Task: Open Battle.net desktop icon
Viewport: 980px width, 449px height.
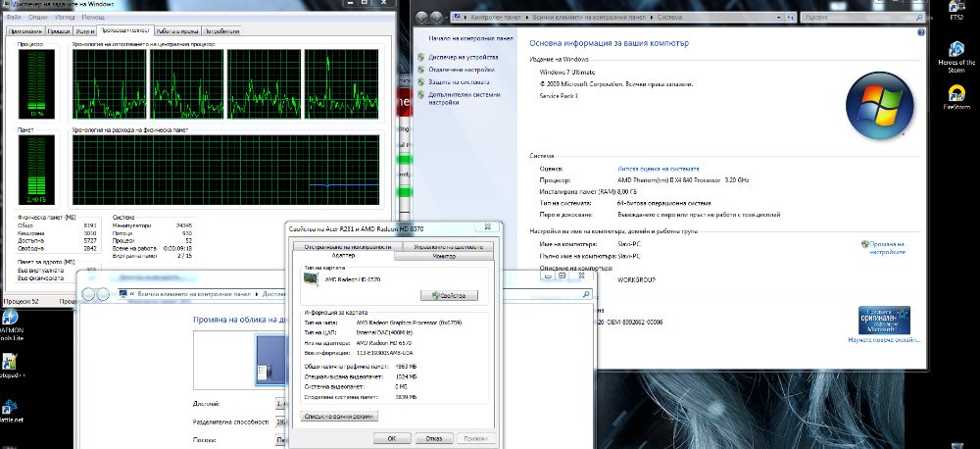Action: tap(11, 410)
